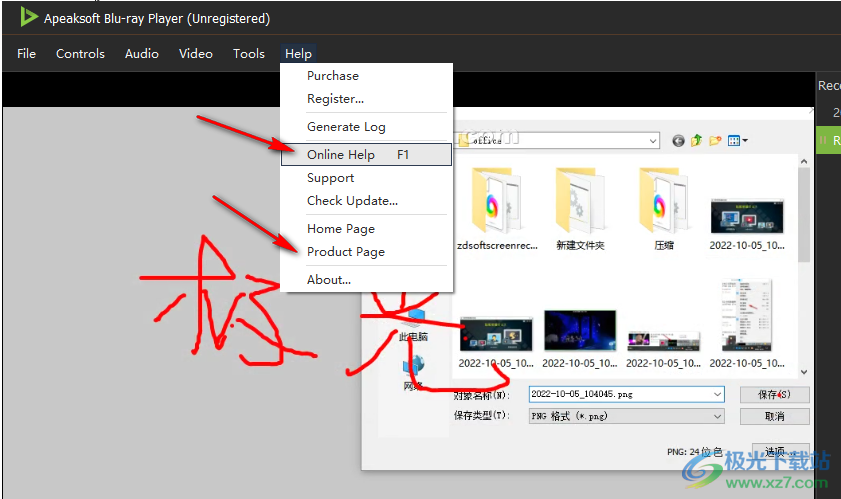Image resolution: width=841 pixels, height=499 pixels.
Task: Create new folder icon in save dialog
Action: (x=715, y=141)
